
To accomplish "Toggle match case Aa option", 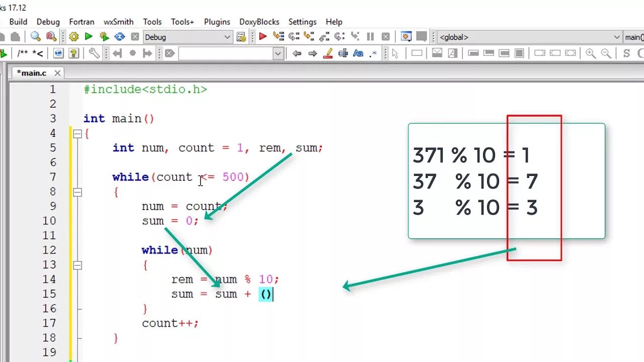I will coord(358,53).
